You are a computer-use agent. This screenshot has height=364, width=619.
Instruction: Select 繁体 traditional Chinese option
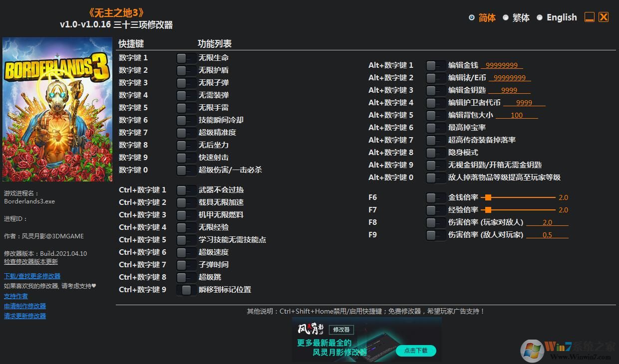pyautogui.click(x=521, y=17)
